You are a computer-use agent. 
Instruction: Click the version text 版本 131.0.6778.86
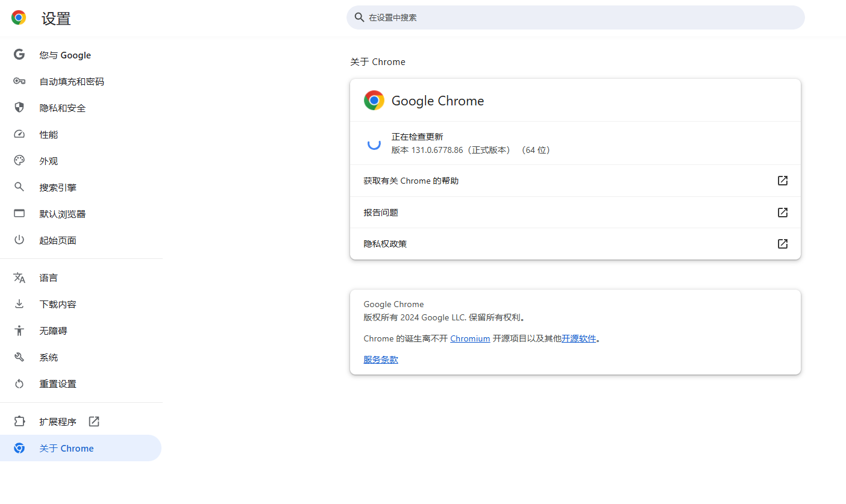[427, 150]
